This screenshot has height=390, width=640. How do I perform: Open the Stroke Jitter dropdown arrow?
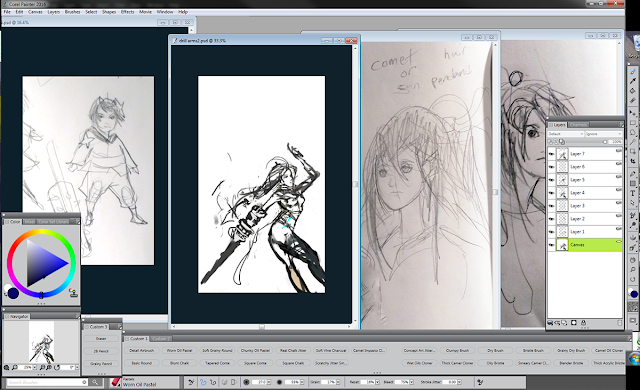[x=459, y=382]
